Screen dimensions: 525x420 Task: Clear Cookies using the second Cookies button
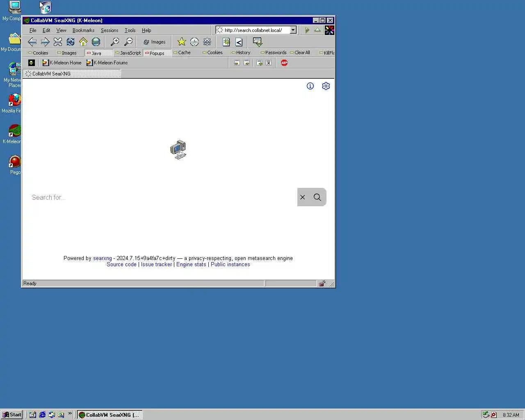212,52
